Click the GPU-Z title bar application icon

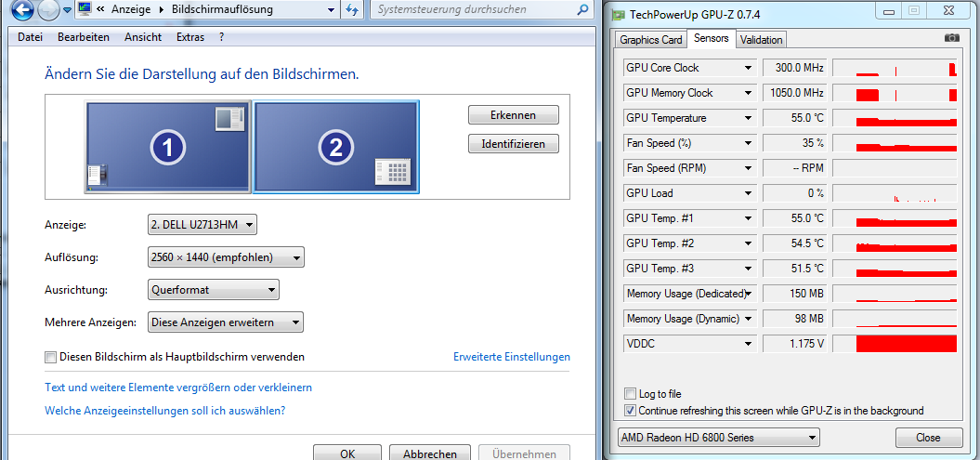click(x=618, y=14)
